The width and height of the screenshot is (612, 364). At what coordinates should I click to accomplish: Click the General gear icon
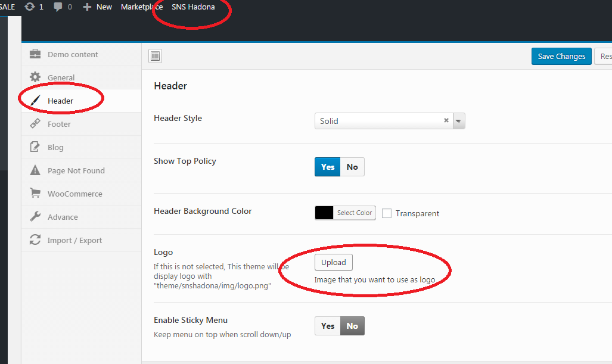point(35,77)
